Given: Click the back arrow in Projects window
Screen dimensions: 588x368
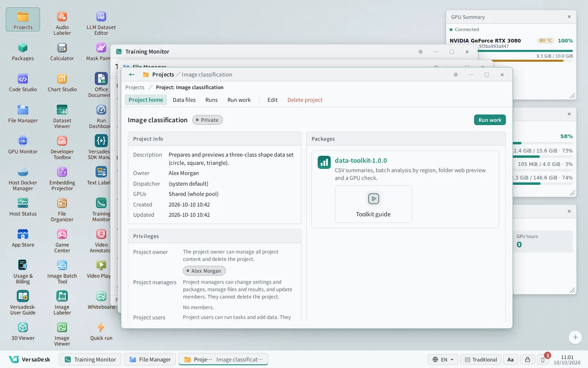Looking at the screenshot, I should [x=131, y=74].
